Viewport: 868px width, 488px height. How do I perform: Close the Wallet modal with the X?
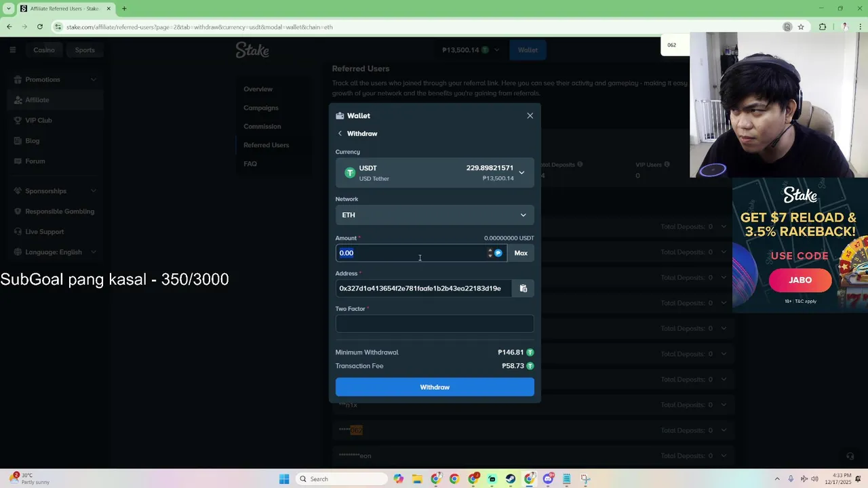coord(530,116)
